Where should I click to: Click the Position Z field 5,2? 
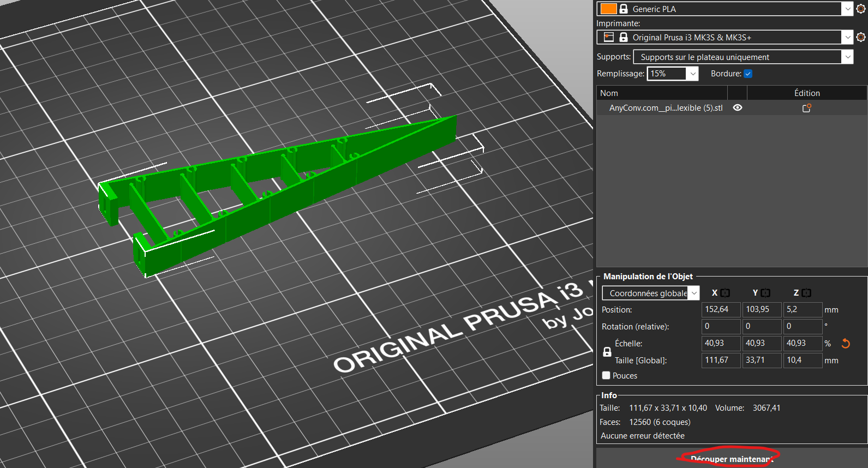tap(803, 309)
